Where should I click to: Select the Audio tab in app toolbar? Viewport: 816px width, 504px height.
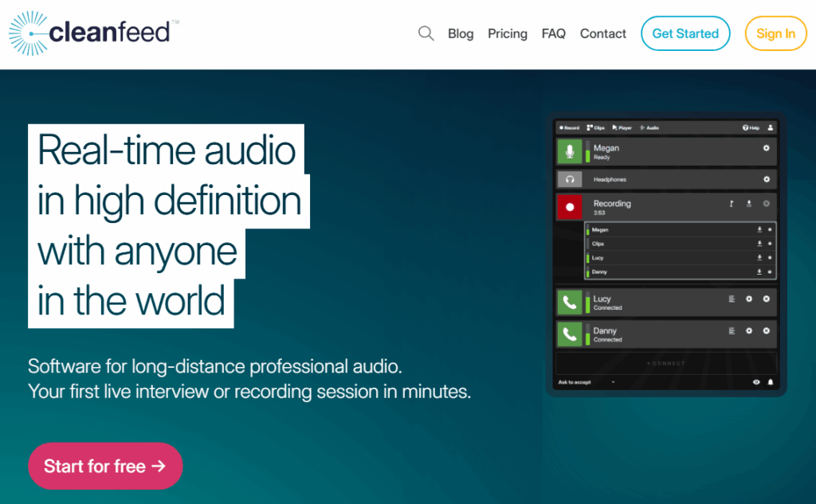click(x=649, y=127)
